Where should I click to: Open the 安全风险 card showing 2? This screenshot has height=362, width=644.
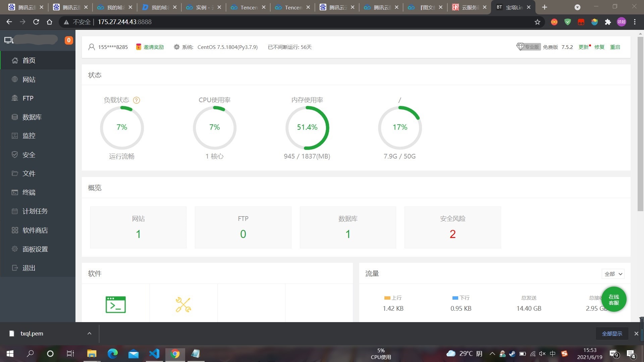[453, 227]
